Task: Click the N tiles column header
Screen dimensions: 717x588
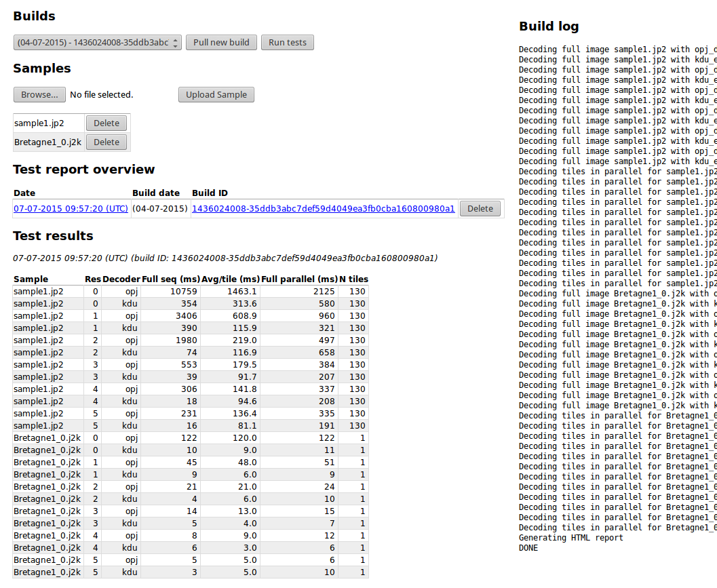Action: [353, 279]
